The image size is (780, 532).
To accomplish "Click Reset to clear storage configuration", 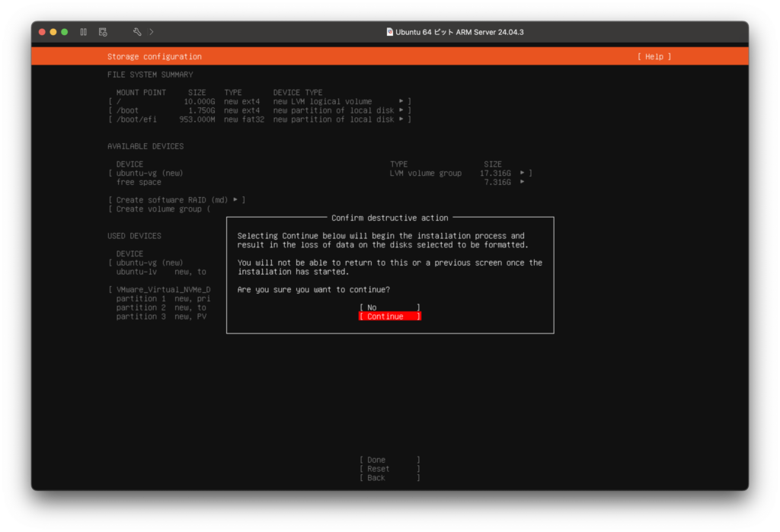I will pyautogui.click(x=389, y=469).
